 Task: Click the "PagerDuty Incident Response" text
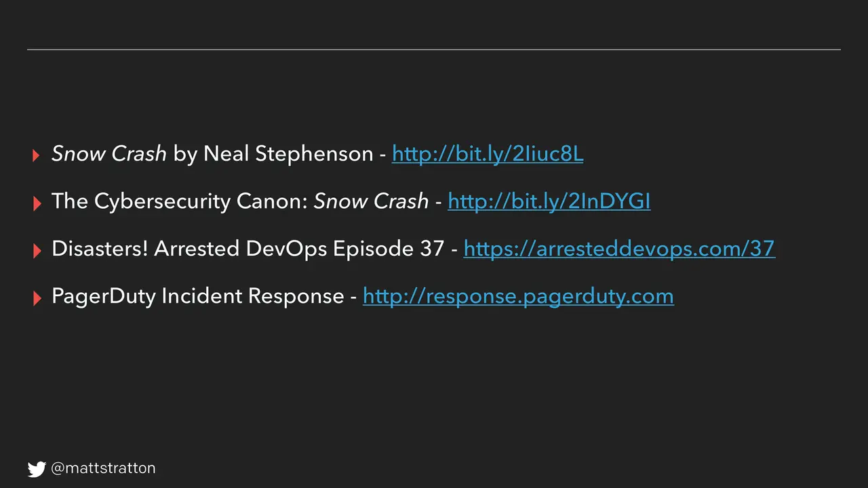click(198, 296)
